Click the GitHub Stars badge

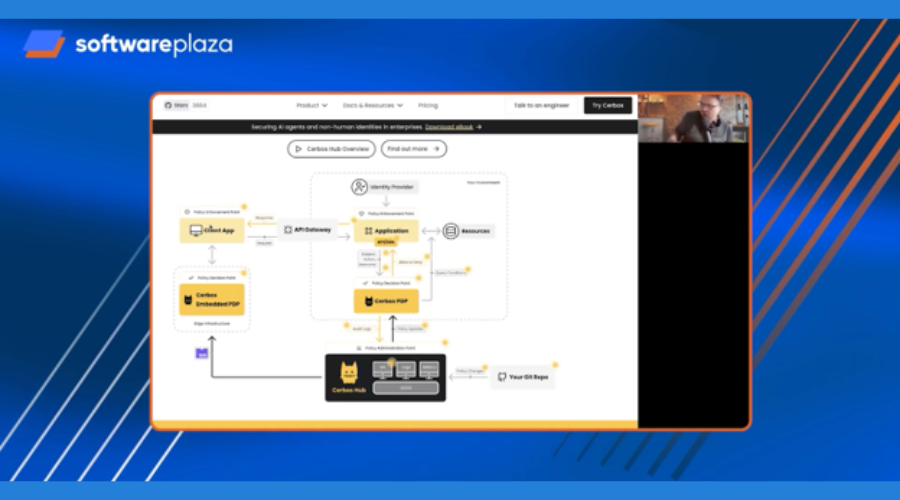point(185,105)
